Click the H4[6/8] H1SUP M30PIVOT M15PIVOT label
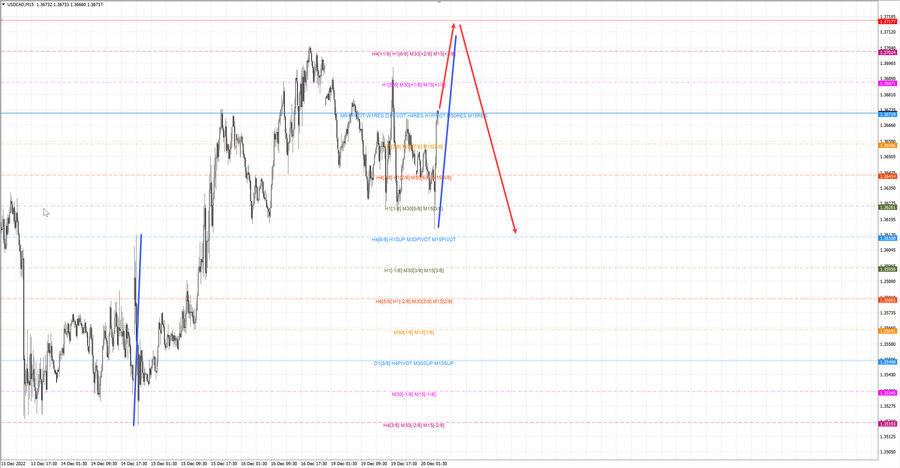The image size is (900, 468). point(414,239)
